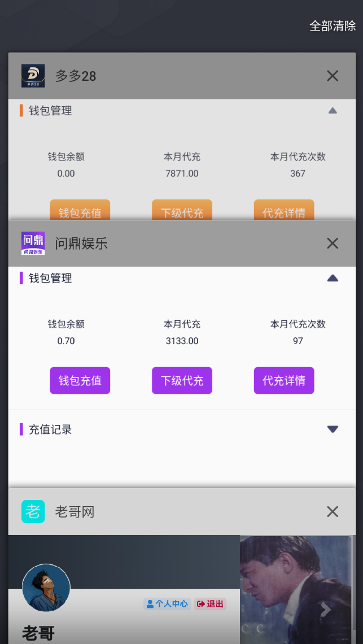Tap the orange 下级代充 button
Screen dimensions: 363x644
pos(182,212)
